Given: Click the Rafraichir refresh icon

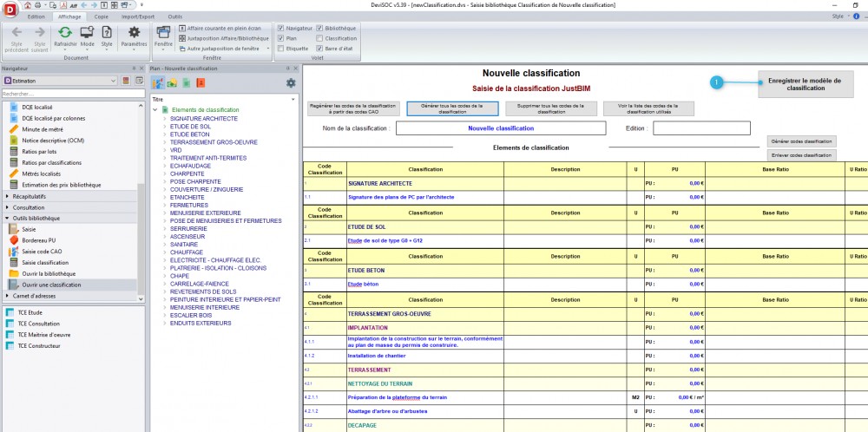Looking at the screenshot, I should (x=65, y=32).
